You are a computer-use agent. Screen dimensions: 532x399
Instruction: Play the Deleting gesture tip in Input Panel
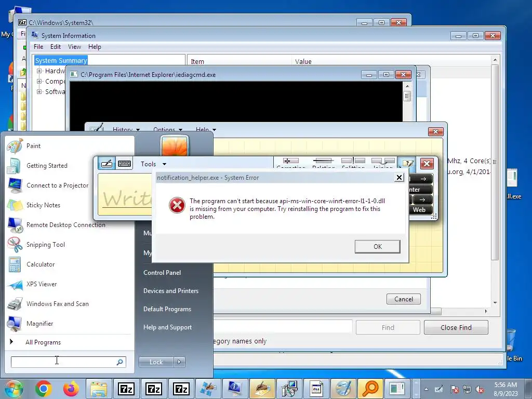click(x=323, y=163)
